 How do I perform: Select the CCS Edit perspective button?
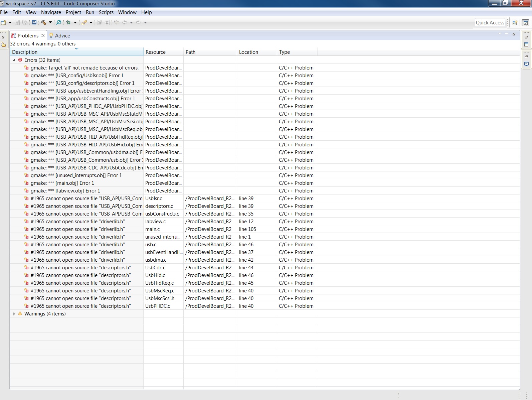pyautogui.click(x=526, y=23)
